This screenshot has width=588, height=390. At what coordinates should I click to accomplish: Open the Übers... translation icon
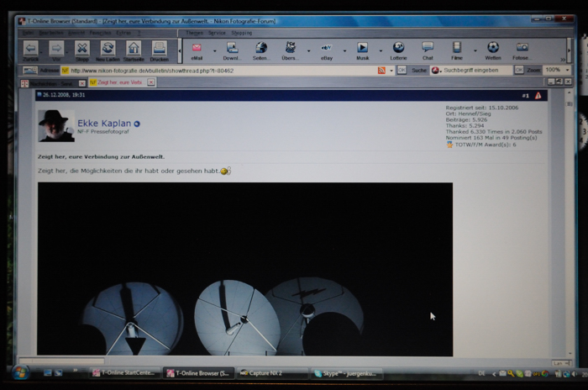pos(290,48)
